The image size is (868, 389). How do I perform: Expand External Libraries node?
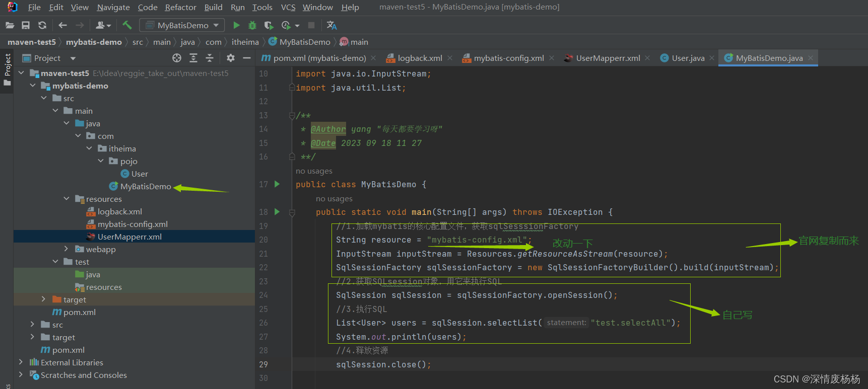[21, 362]
